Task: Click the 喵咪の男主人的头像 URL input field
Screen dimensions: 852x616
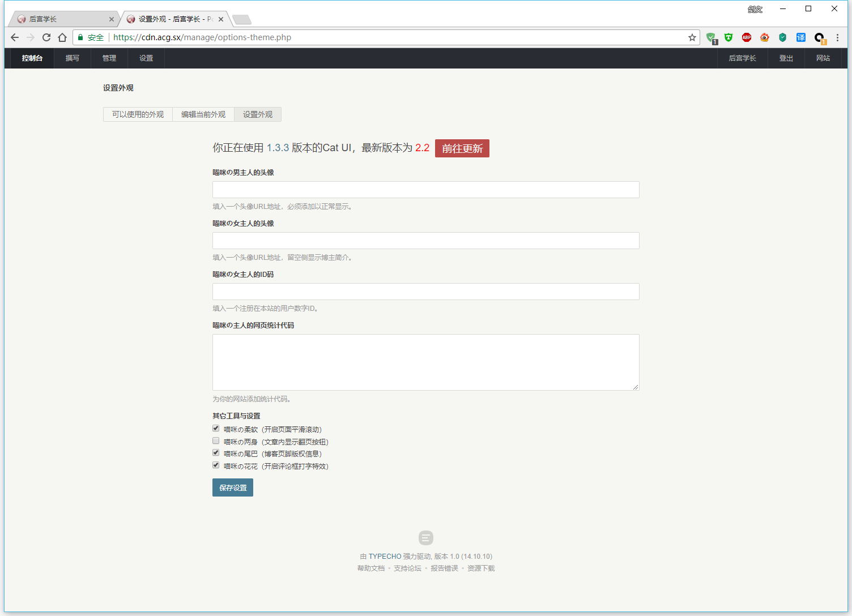Action: pos(425,190)
